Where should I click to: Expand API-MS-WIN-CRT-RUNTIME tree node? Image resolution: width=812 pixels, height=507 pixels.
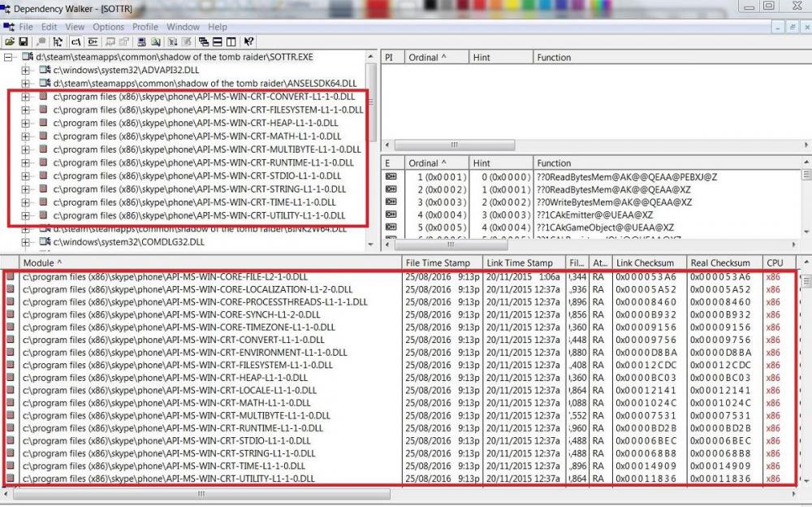coord(25,162)
